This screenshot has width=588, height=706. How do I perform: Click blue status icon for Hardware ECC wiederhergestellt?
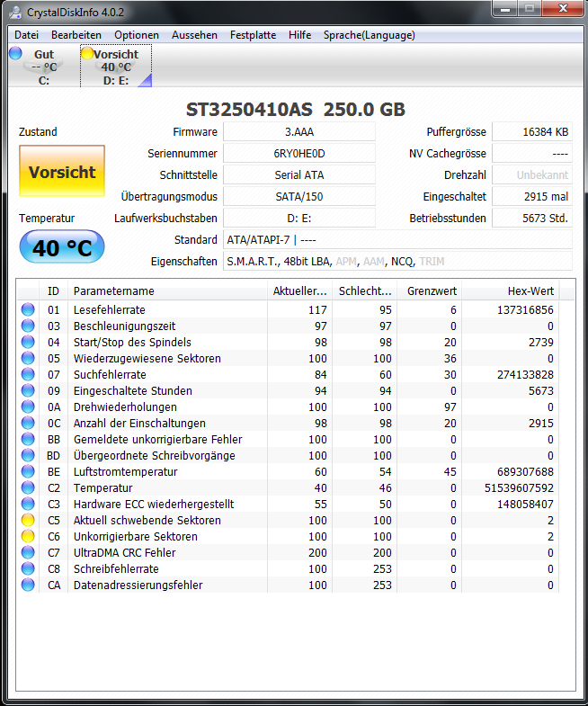tap(28, 505)
